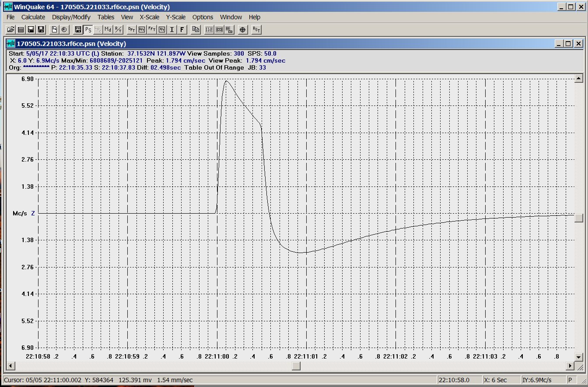Image resolution: width=588 pixels, height=387 pixels.
Task: Click the event list icon in toolbar
Action: point(21,29)
